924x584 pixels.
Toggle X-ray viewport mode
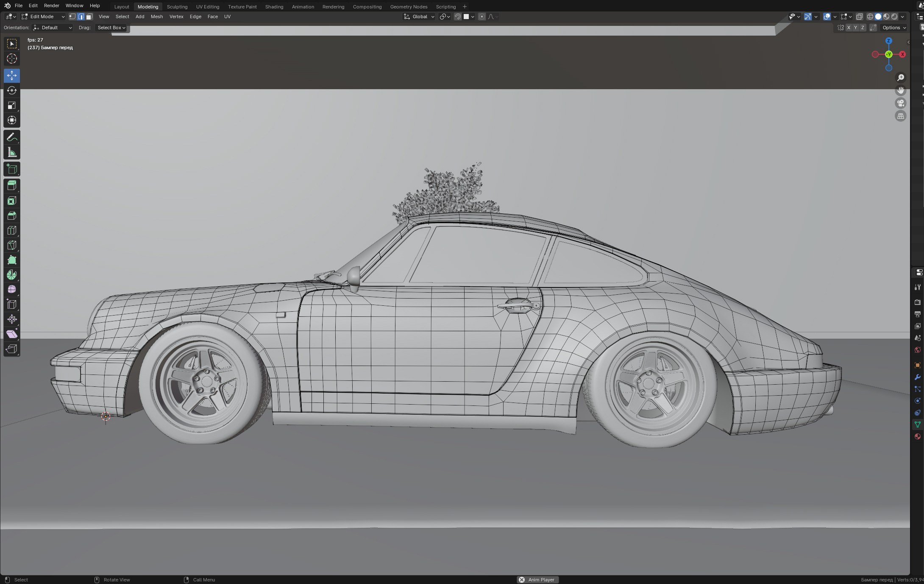[860, 17]
